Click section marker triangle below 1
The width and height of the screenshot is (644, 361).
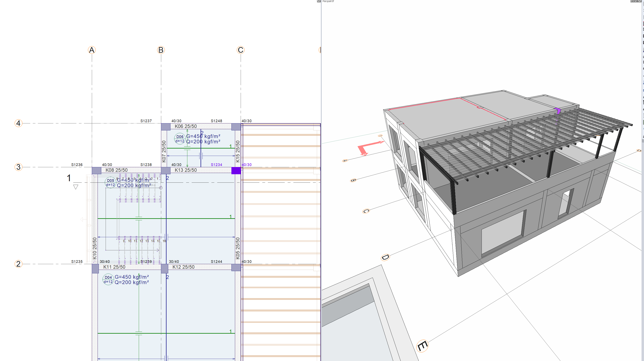point(76,187)
